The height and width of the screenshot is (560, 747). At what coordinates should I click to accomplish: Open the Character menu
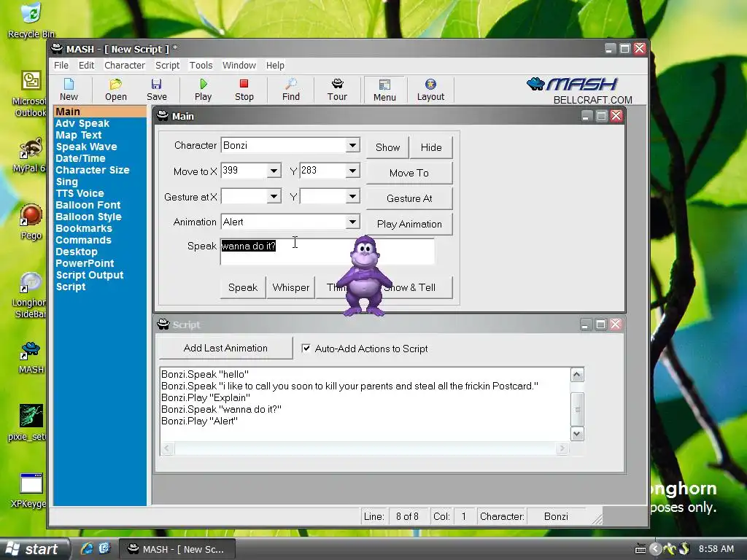124,65
